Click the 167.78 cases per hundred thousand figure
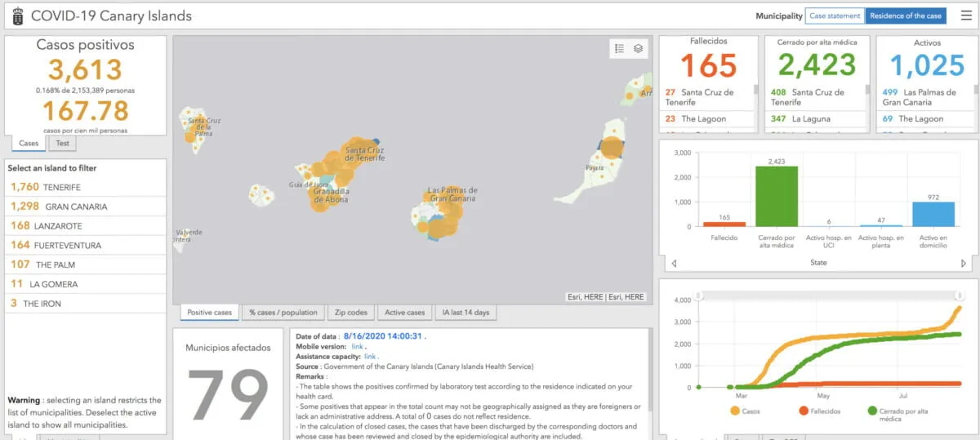 (x=85, y=111)
